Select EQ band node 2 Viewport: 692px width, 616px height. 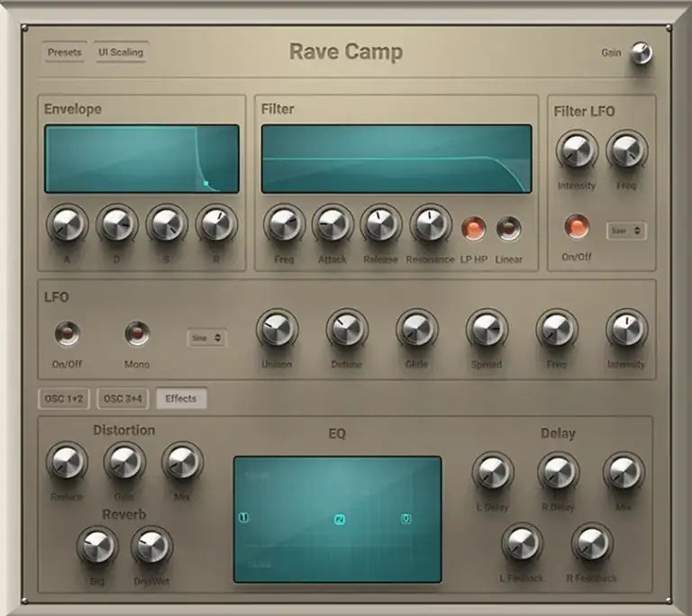coord(340,520)
